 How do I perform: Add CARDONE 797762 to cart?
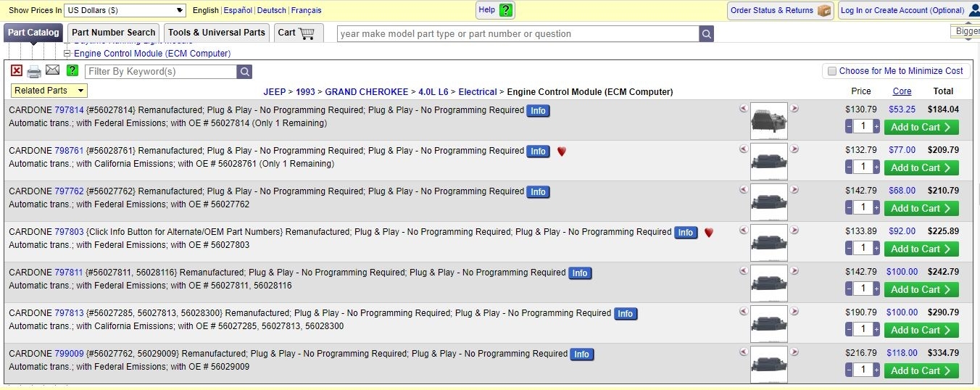921,208
